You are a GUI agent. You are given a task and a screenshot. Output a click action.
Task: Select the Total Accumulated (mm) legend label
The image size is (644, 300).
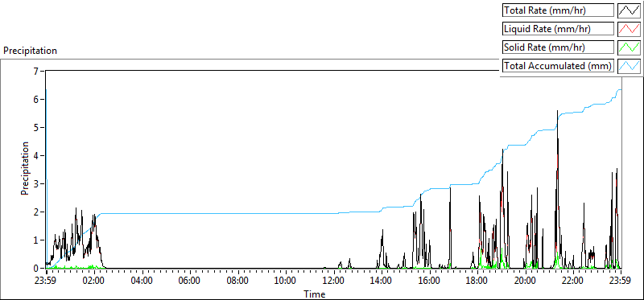[x=558, y=66]
